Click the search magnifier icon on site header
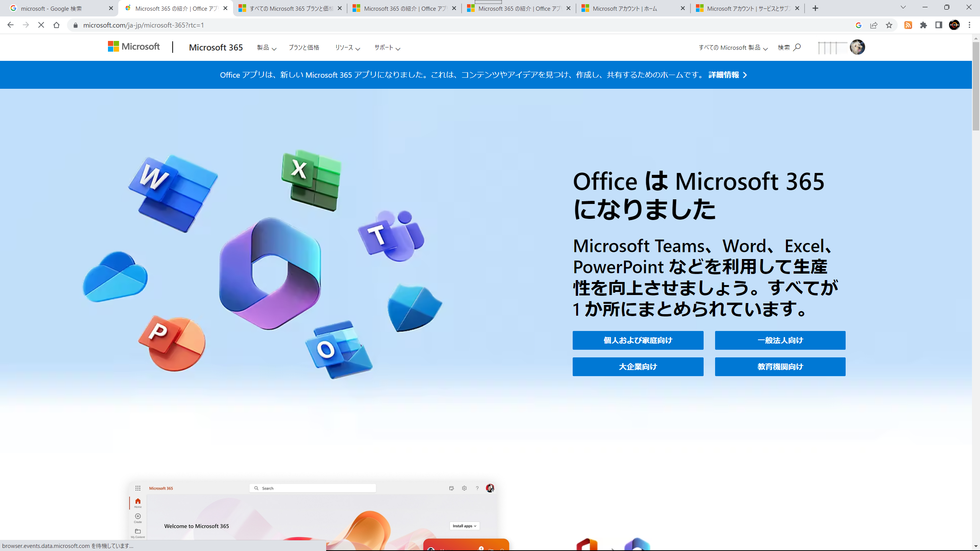The image size is (980, 551). coord(797,47)
